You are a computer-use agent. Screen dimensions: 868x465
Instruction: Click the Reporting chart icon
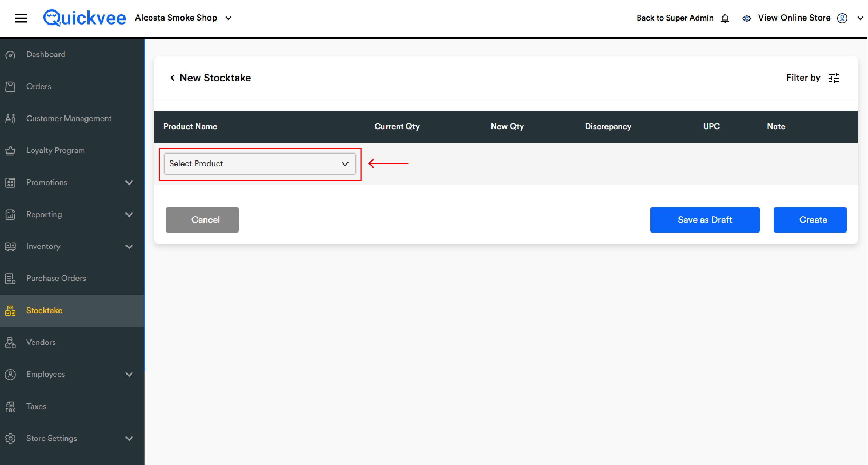click(x=10, y=215)
